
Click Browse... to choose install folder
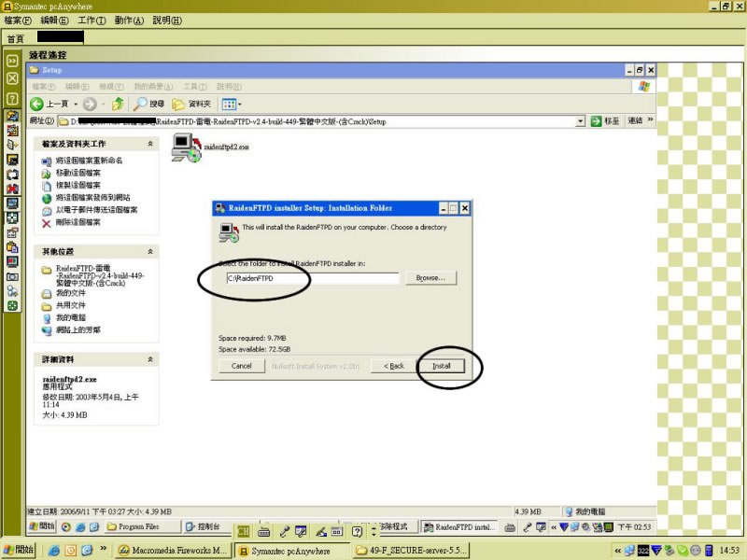430,277
